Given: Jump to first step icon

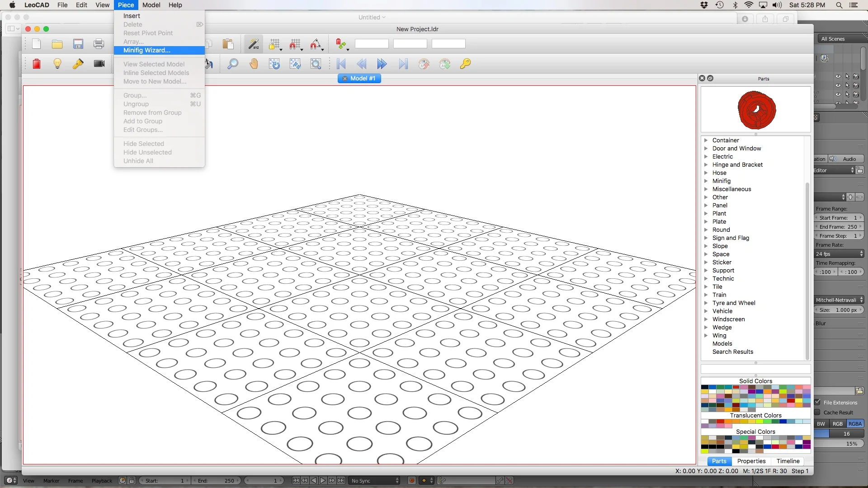Looking at the screenshot, I should tap(341, 64).
